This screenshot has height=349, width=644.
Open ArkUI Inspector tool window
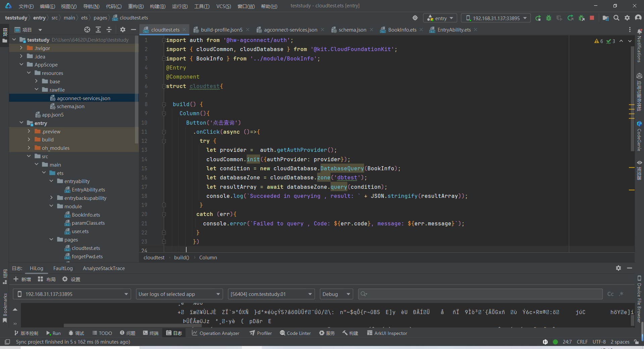coord(387,333)
